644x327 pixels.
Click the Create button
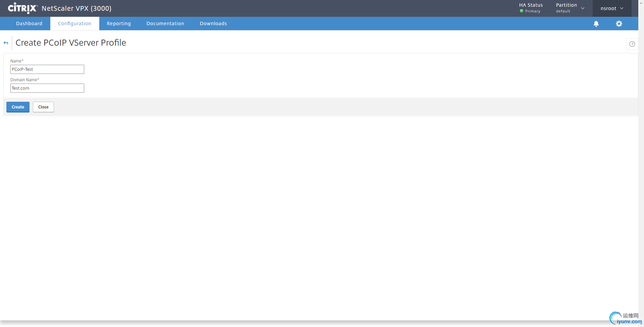tap(18, 107)
